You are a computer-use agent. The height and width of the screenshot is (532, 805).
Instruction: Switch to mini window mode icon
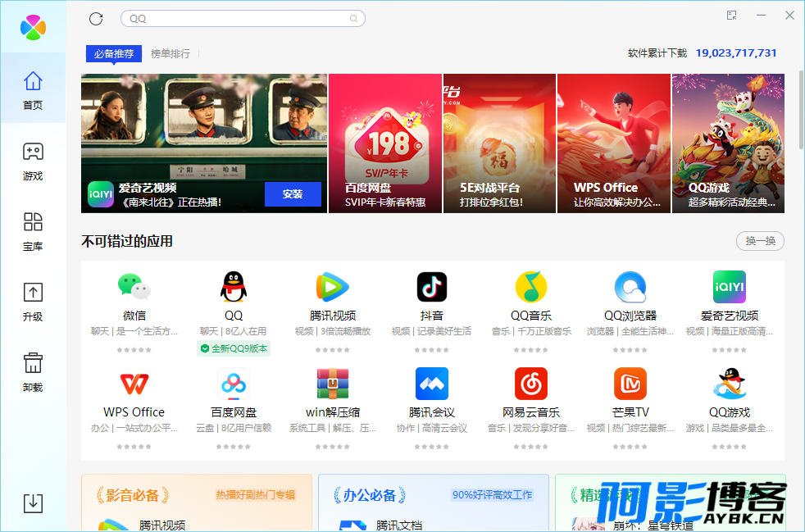coord(731,16)
